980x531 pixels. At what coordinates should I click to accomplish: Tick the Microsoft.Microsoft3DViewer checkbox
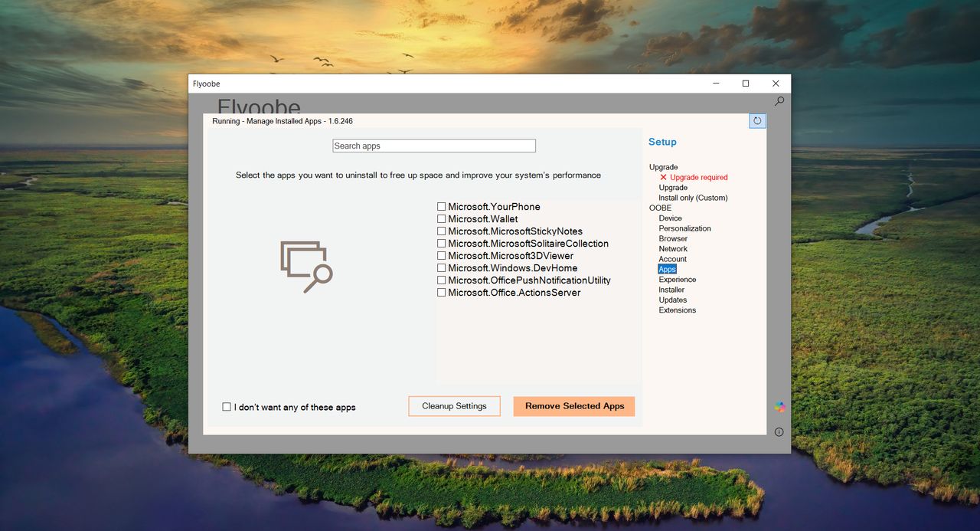441,256
